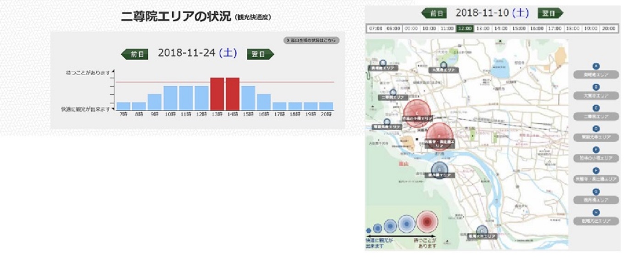Select the 13:00 time tab

tap(483, 28)
